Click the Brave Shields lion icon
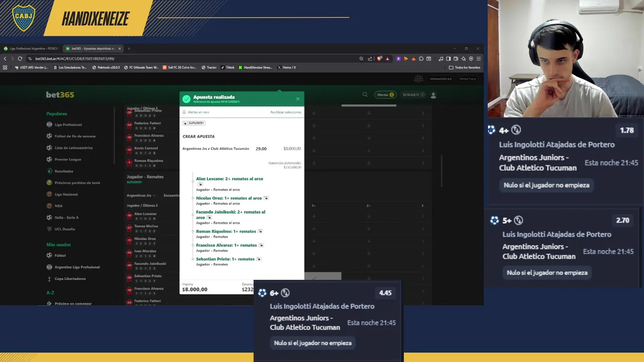The width and height of the screenshot is (644, 362). click(x=380, y=58)
